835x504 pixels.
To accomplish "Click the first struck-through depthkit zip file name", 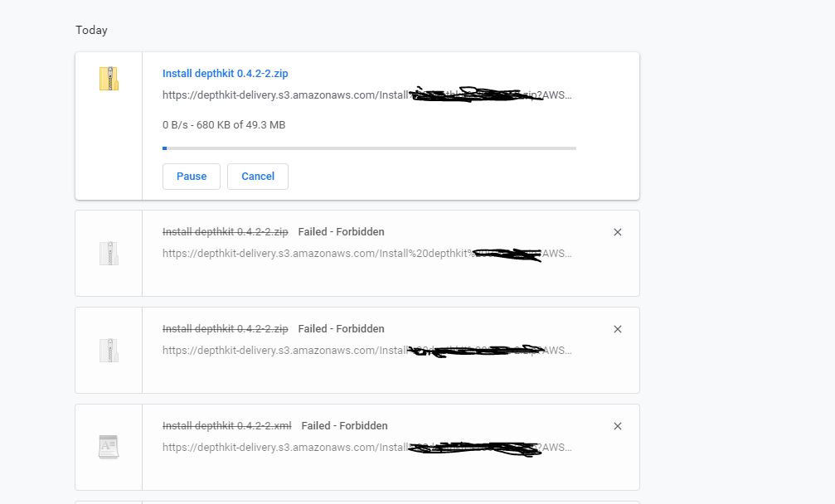I will pos(226,232).
